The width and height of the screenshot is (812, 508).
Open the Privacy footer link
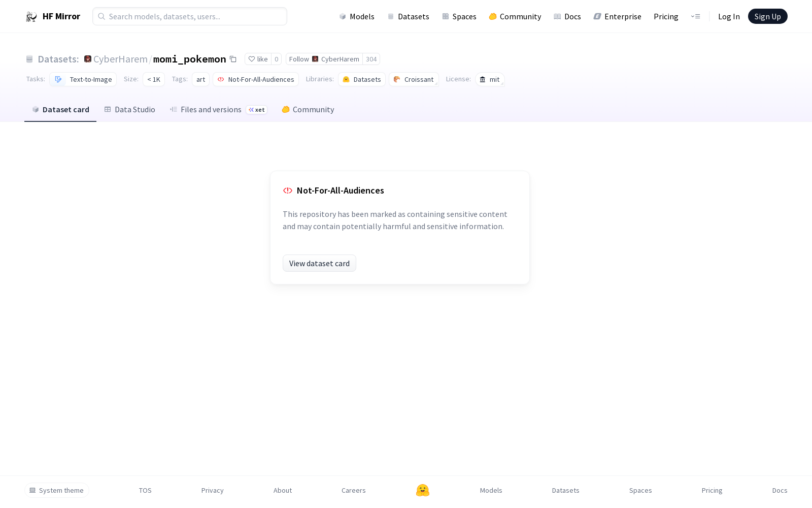coord(212,490)
